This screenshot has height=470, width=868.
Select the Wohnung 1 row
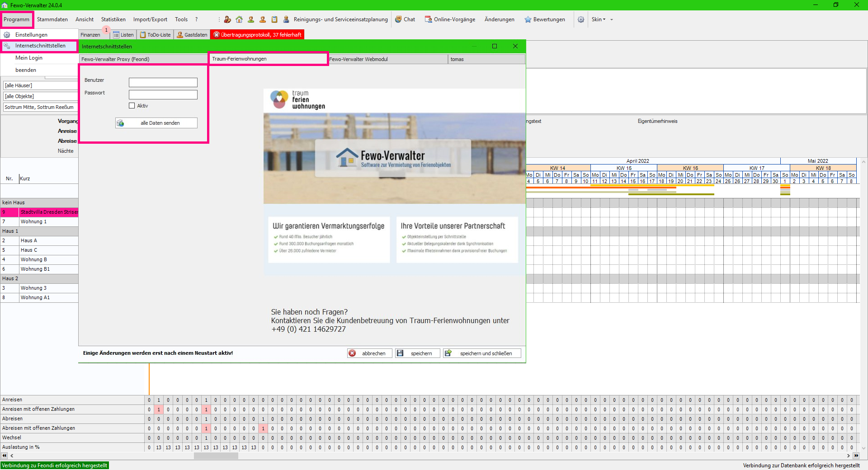click(x=39, y=221)
